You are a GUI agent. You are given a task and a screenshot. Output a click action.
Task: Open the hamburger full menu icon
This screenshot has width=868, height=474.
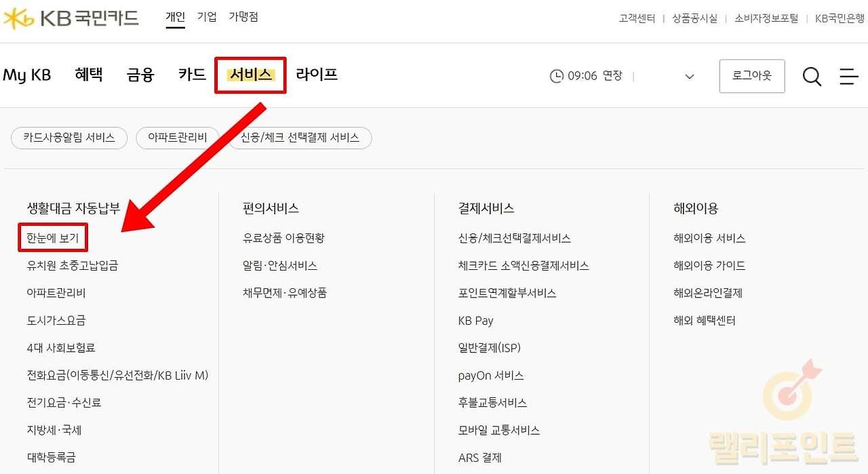[848, 76]
